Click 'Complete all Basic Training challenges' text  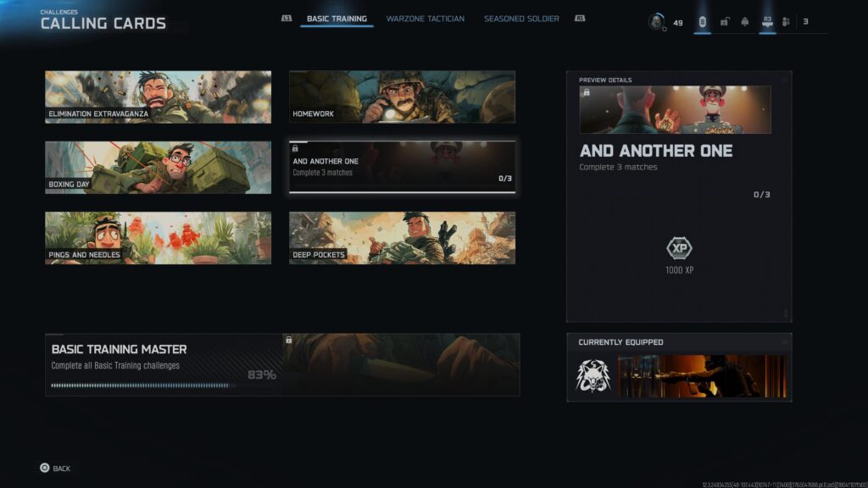pyautogui.click(x=115, y=366)
